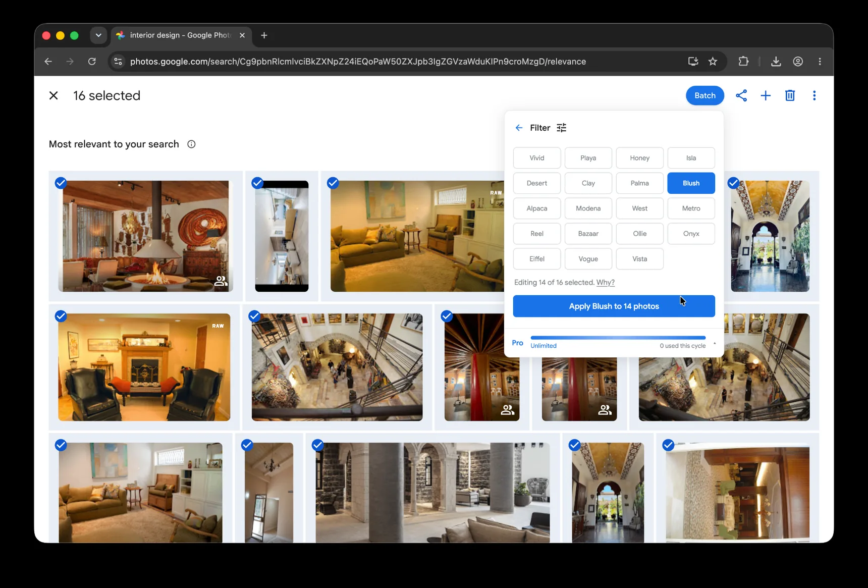Bookmark this page with the star icon
Image resolution: width=868 pixels, height=588 pixels.
[x=713, y=62]
